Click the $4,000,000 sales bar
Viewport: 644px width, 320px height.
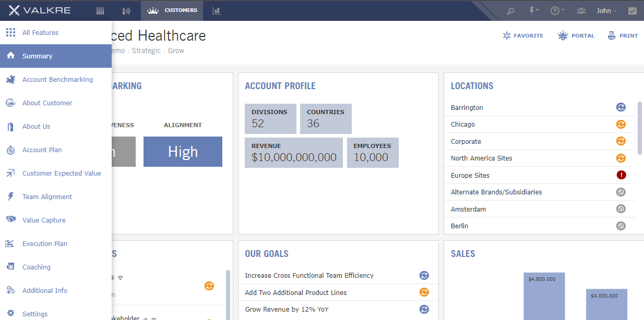tap(606, 304)
